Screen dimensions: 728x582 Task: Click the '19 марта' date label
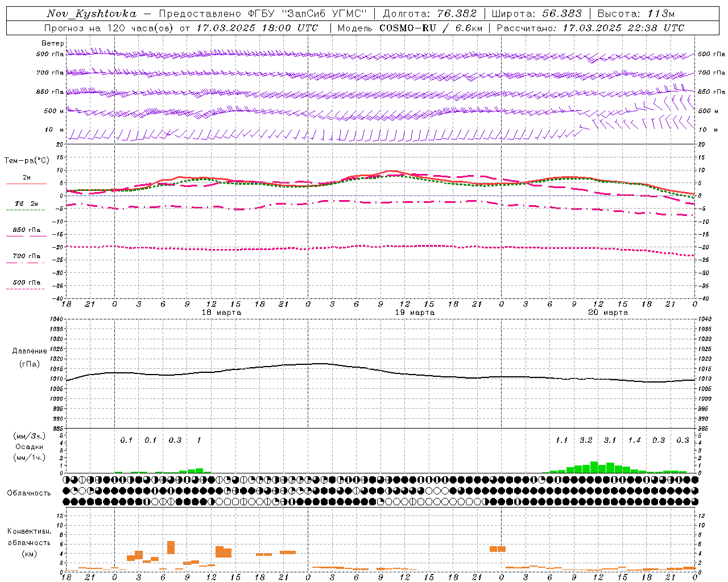[x=415, y=313]
